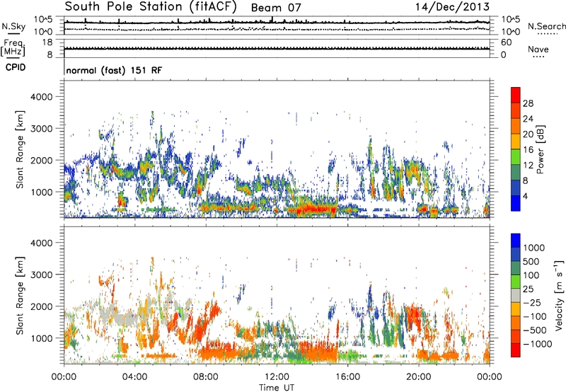This screenshot has height=392, width=566.
Task: Click the '04:00' time tick label
Action: click(x=135, y=377)
